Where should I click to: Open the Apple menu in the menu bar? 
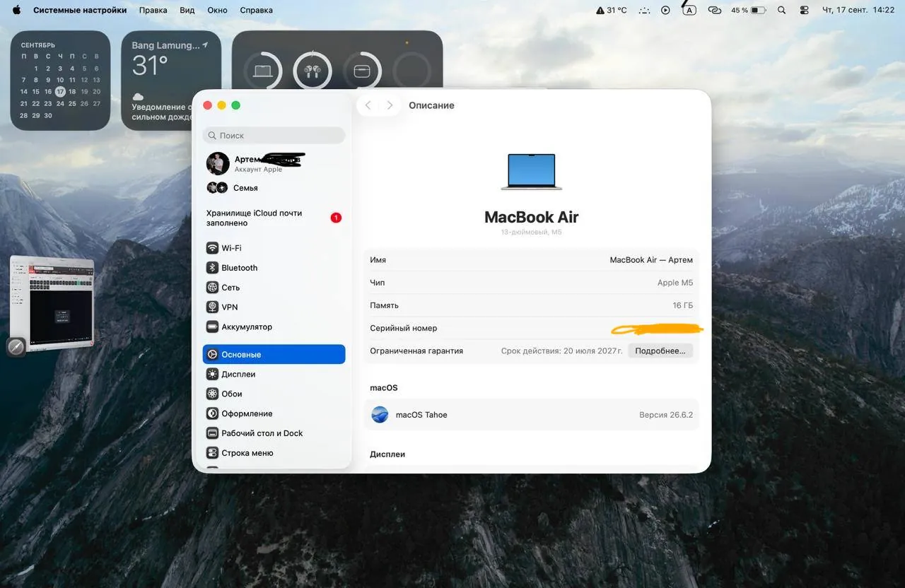pyautogui.click(x=16, y=10)
